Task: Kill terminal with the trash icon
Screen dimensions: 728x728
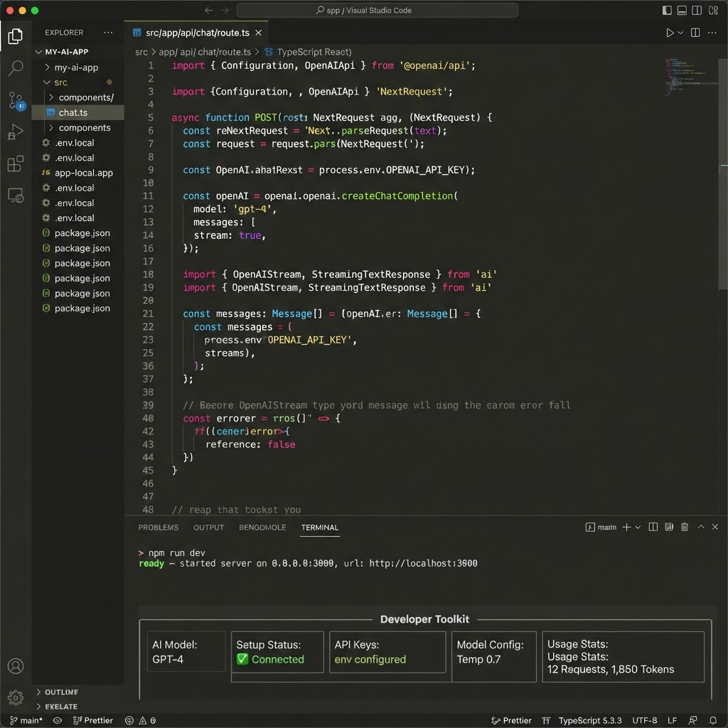Action: coord(685,527)
